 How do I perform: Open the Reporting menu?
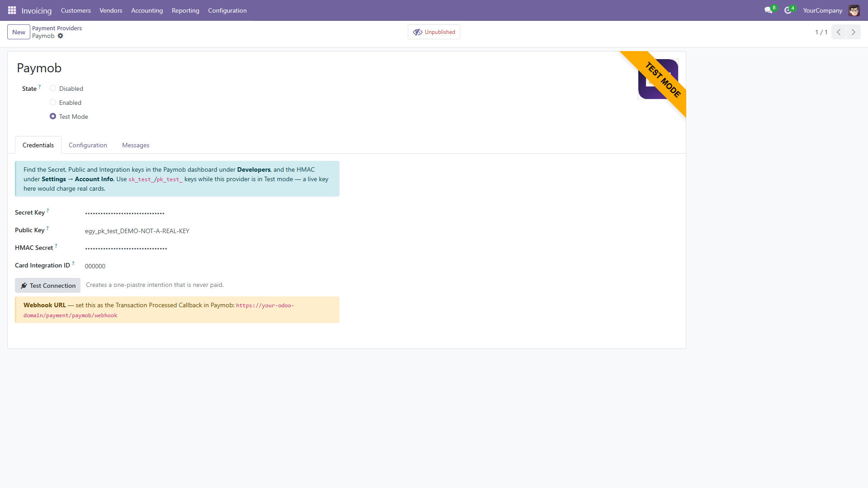point(185,10)
